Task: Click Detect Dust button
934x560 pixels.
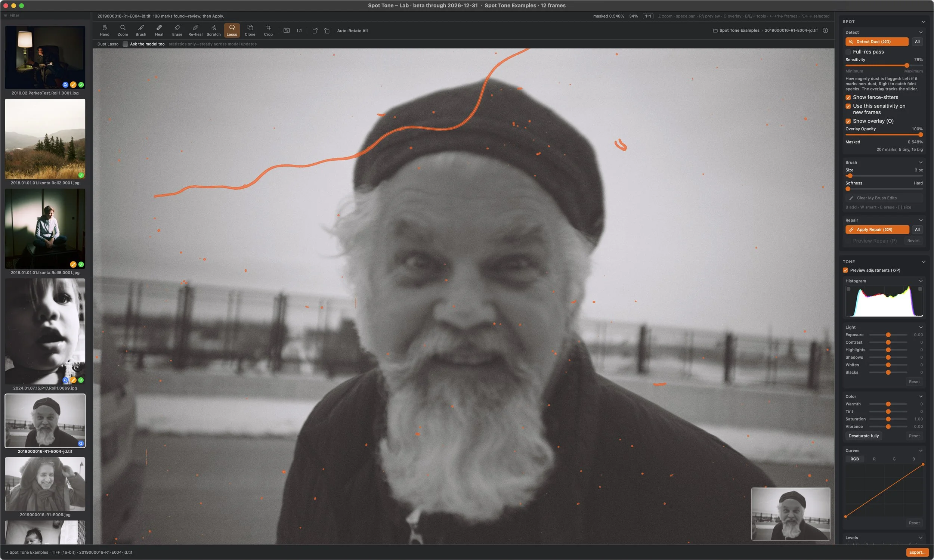Action: (x=876, y=42)
